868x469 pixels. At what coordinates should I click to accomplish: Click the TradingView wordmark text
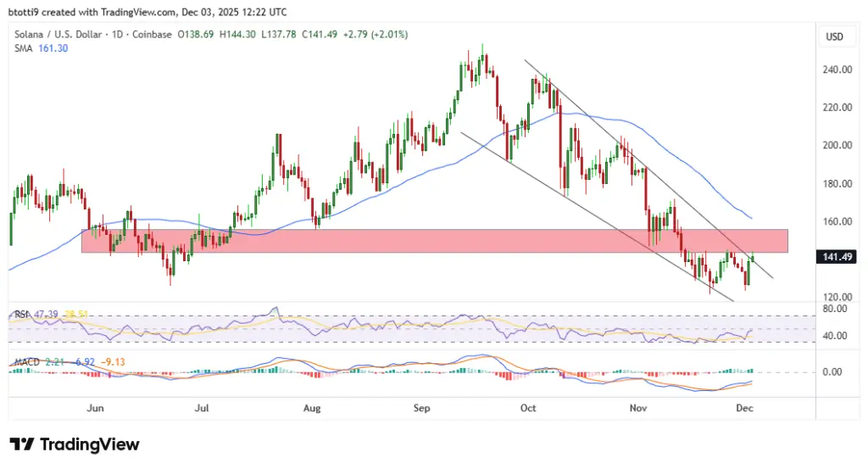pyautogui.click(x=90, y=444)
